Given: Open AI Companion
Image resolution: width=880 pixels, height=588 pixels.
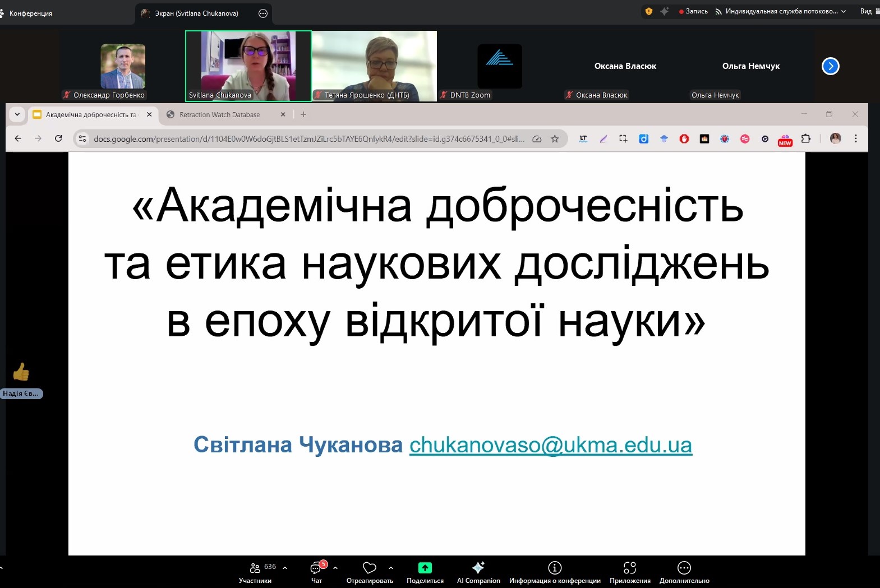Looking at the screenshot, I should [478, 572].
